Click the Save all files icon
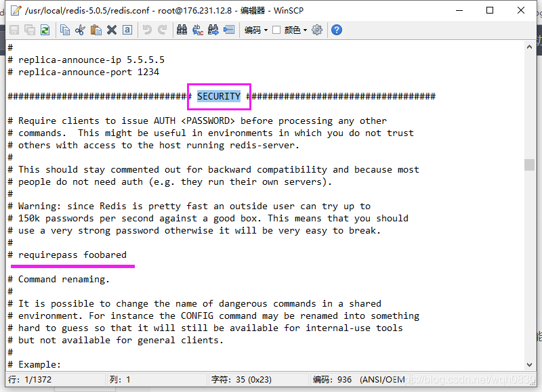 [30, 30]
